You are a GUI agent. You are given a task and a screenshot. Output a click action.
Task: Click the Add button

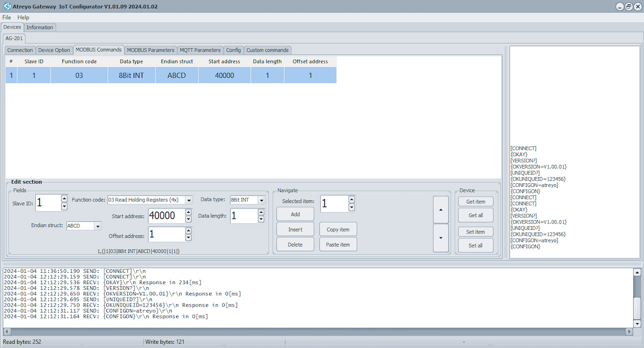click(x=295, y=214)
